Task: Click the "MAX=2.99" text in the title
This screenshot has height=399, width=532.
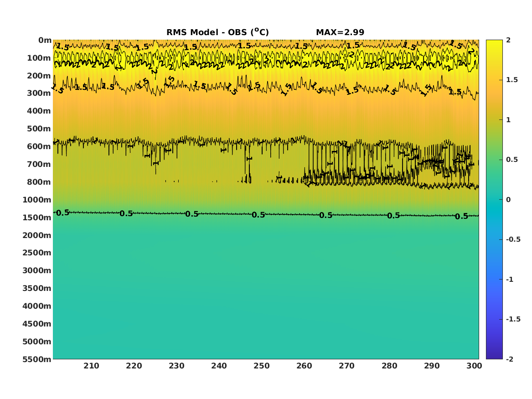Action: tap(340, 32)
